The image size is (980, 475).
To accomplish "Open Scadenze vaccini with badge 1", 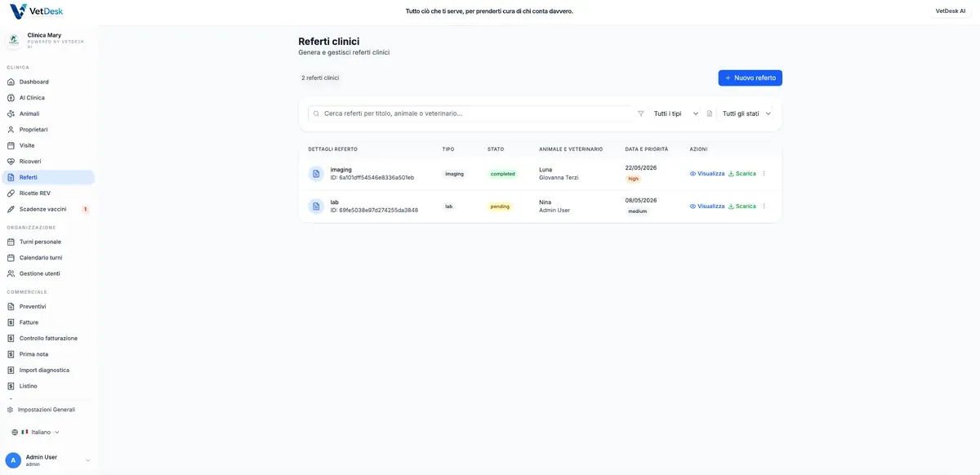I will tap(47, 209).
